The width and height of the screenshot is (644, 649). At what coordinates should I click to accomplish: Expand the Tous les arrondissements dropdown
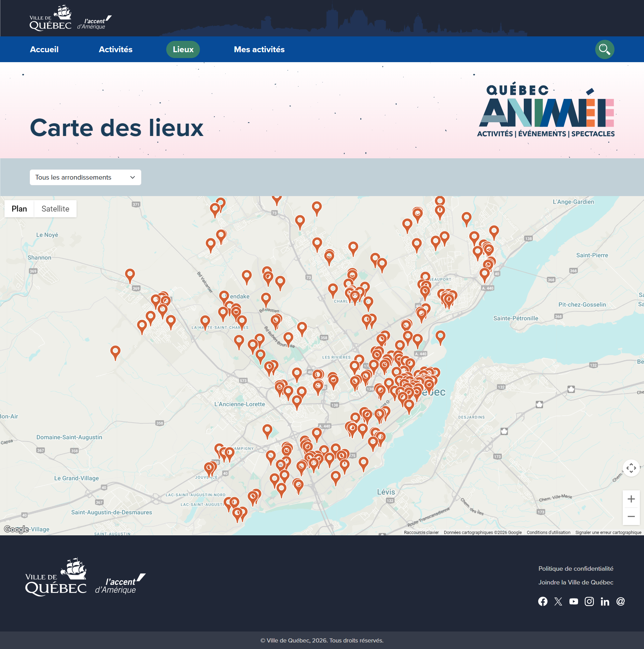coord(86,177)
